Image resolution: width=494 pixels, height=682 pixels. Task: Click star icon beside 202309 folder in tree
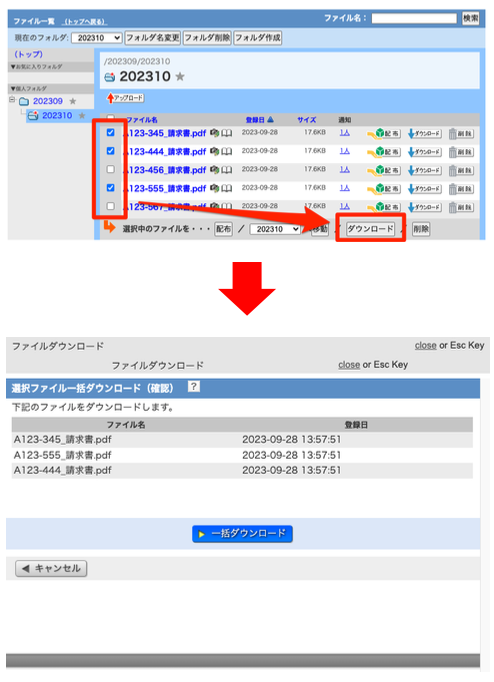(x=73, y=101)
